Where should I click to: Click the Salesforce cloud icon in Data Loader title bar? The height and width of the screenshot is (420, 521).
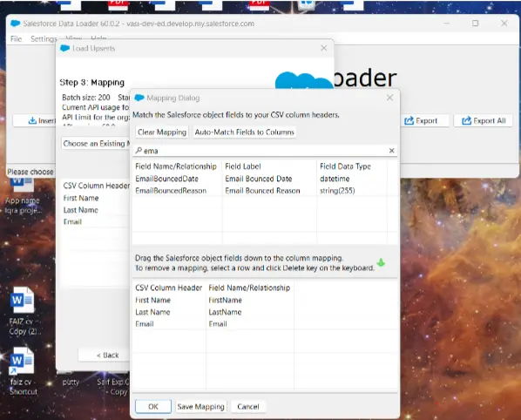pyautogui.click(x=16, y=24)
